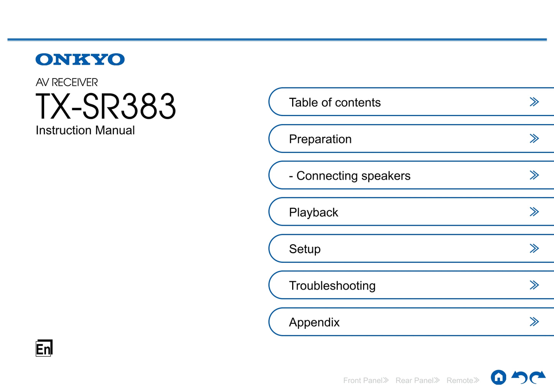This screenshot has width=554, height=392.
Task: Click the En language icon
Action: click(44, 348)
